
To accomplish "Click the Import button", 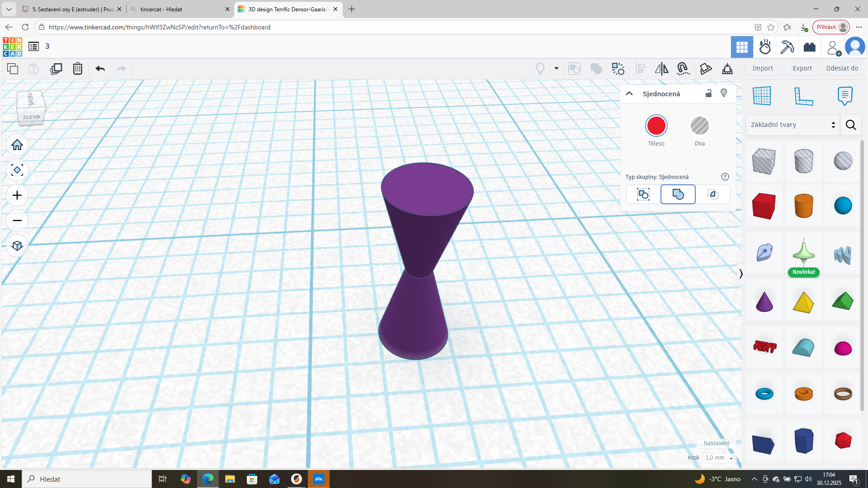I will coord(762,68).
